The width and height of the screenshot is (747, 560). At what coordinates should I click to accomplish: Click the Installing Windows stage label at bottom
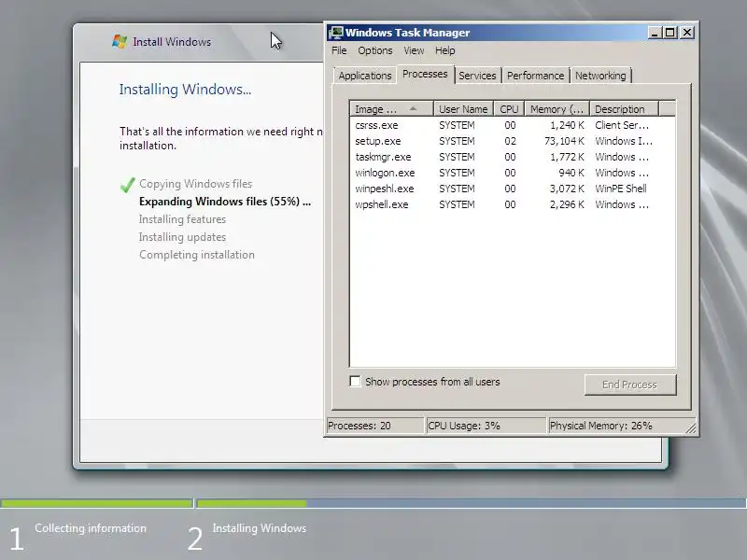coord(260,528)
